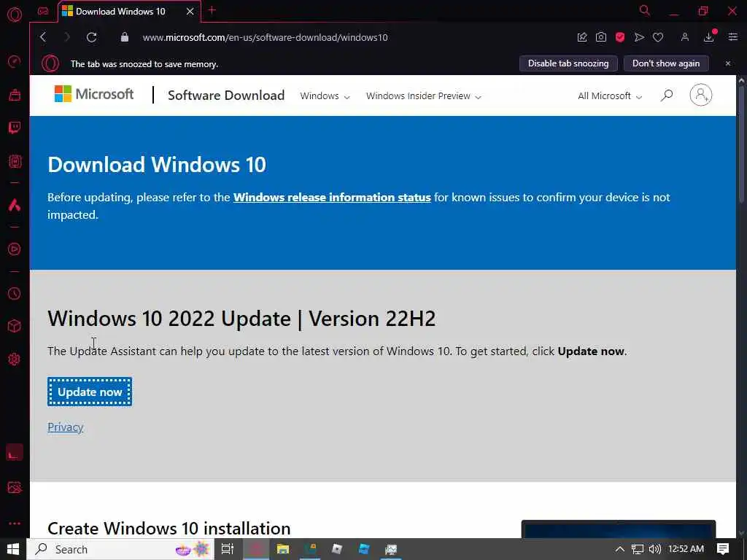Viewport: 747px width, 560px height.
Task: Open the Windows Start menu
Action: click(13, 550)
